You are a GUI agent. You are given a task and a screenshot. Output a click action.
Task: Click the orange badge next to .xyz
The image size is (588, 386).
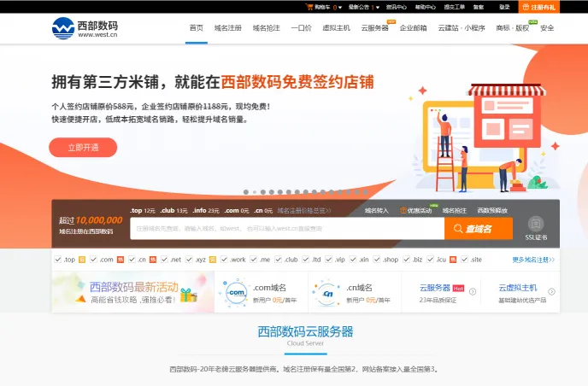tap(212, 260)
